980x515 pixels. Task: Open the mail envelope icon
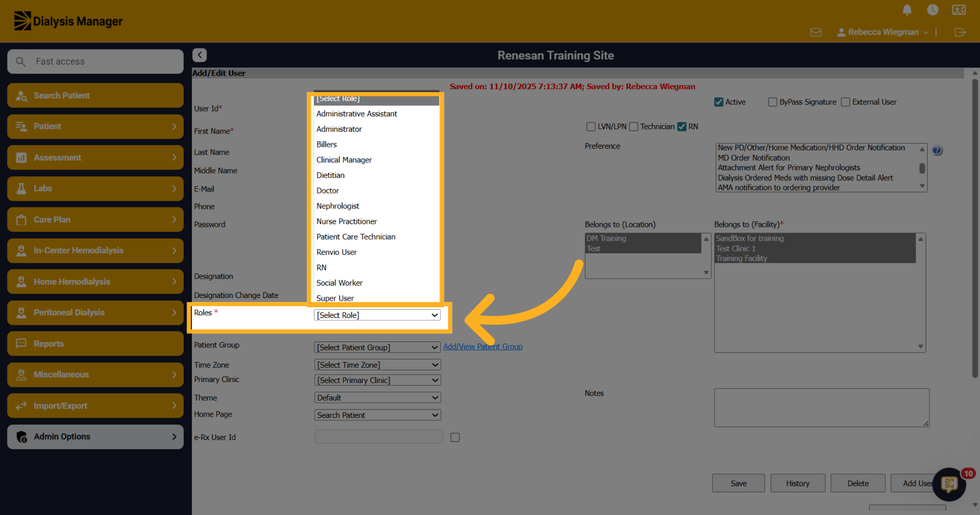816,32
